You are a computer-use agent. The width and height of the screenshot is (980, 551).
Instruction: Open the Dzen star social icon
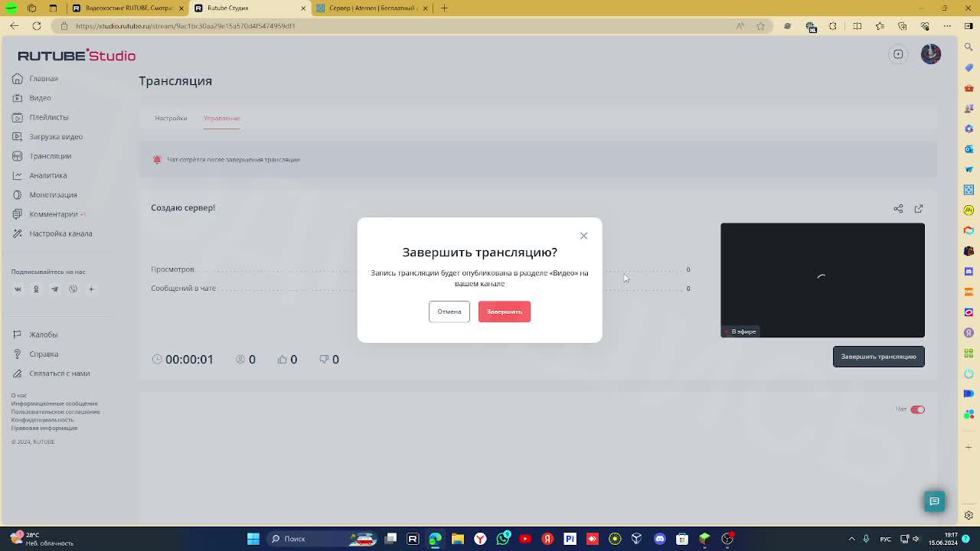tap(91, 289)
